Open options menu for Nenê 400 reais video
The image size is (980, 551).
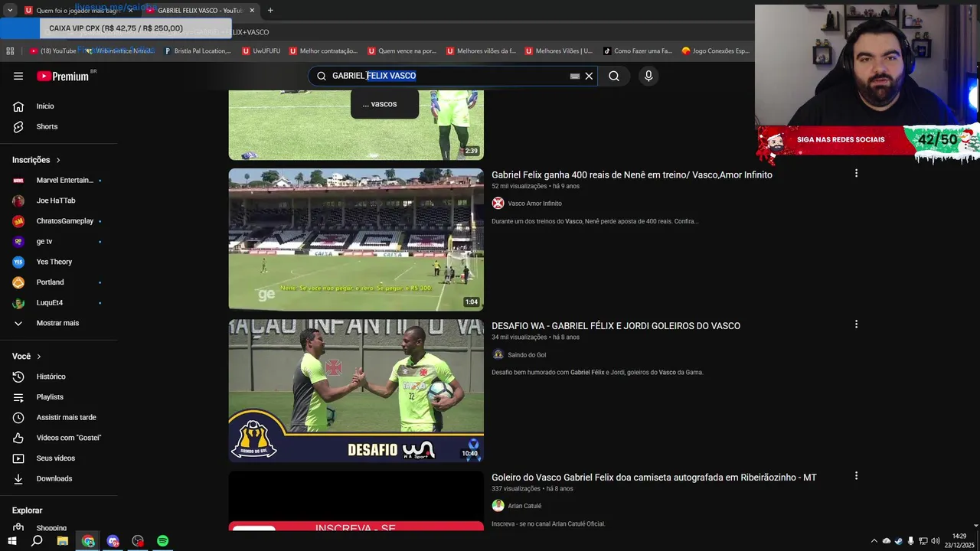pyautogui.click(x=856, y=174)
